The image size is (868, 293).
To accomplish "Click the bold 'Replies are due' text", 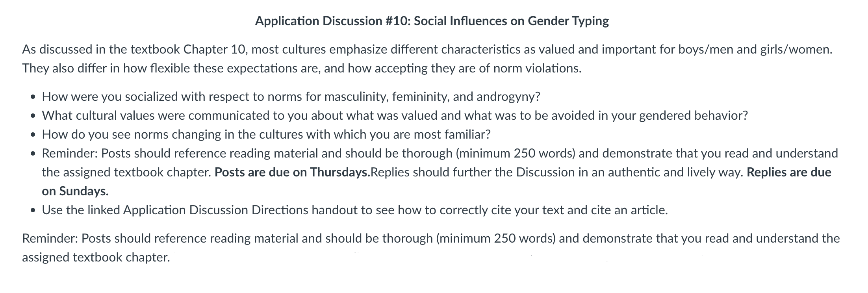I will tap(789, 172).
